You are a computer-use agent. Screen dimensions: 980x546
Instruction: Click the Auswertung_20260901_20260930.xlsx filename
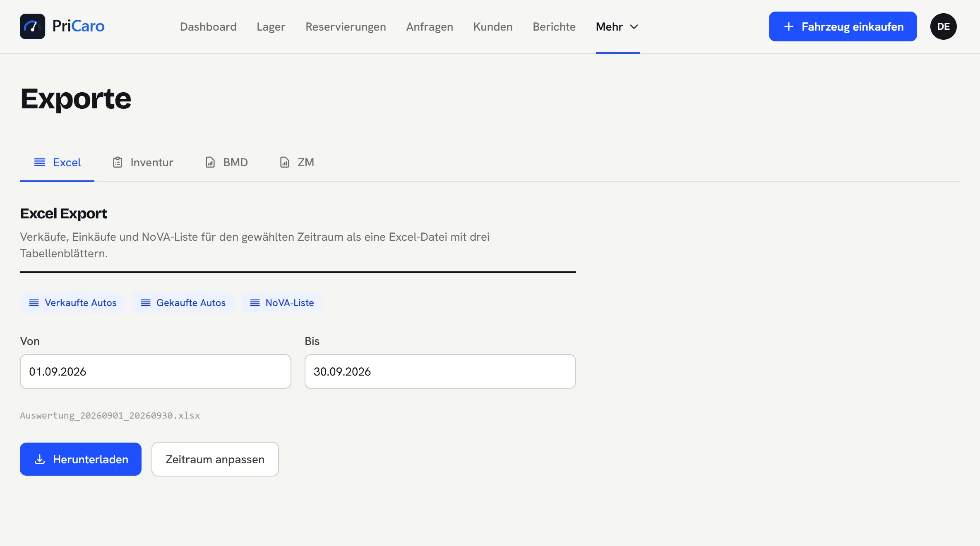(110, 415)
